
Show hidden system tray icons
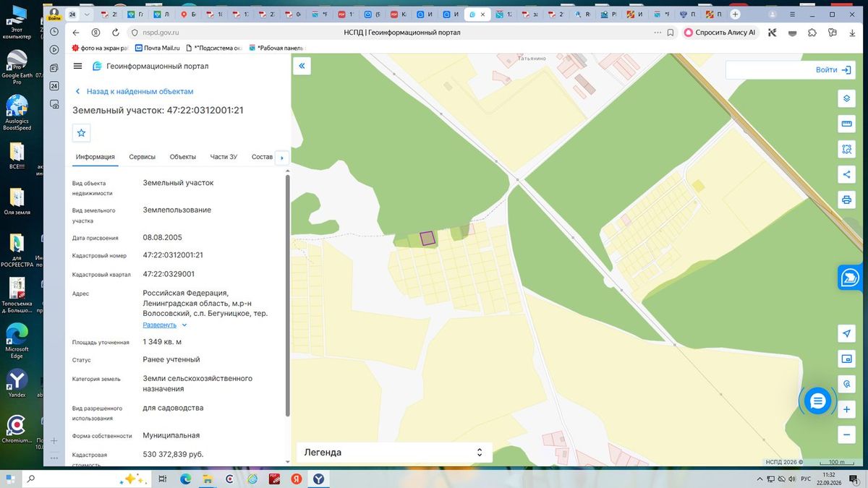pyautogui.click(x=759, y=479)
